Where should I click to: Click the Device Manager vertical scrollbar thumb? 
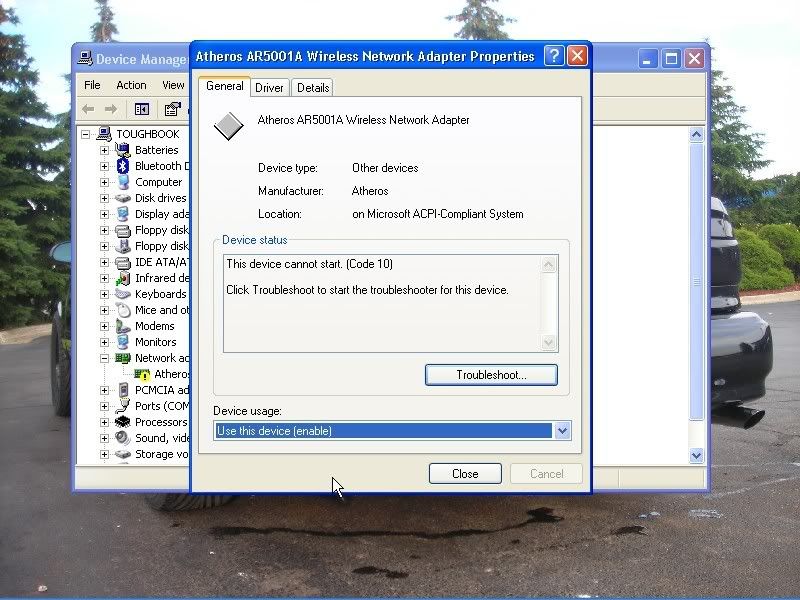[696, 282]
